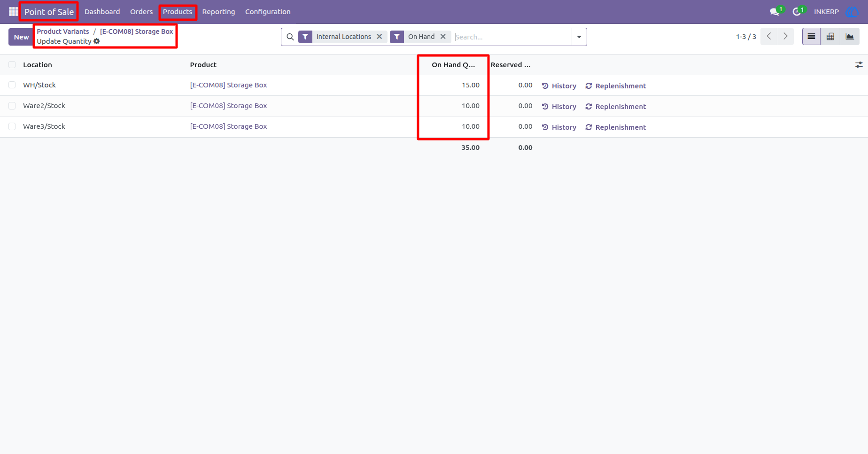Select all rows checkbox in header
The height and width of the screenshot is (454, 868).
pos(12,65)
